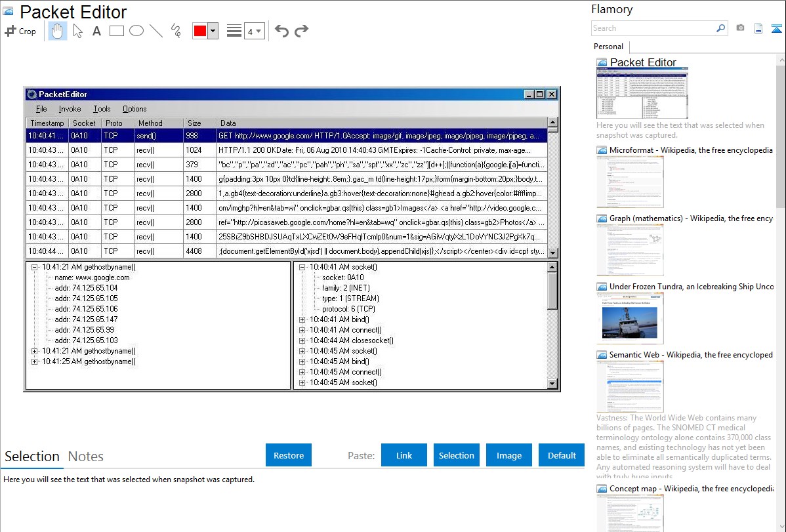The height and width of the screenshot is (532, 786).
Task: Select the send() packet row sized 998
Action: click(287, 136)
